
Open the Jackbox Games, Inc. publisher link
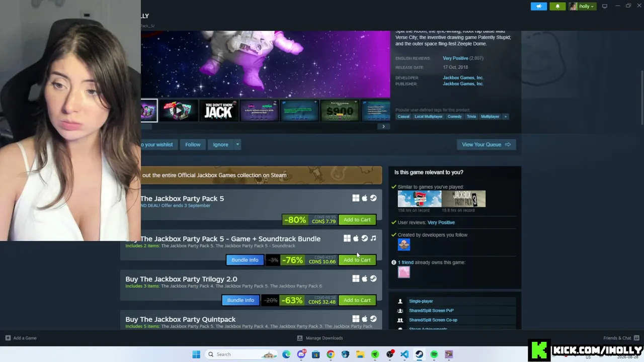pyautogui.click(x=463, y=84)
